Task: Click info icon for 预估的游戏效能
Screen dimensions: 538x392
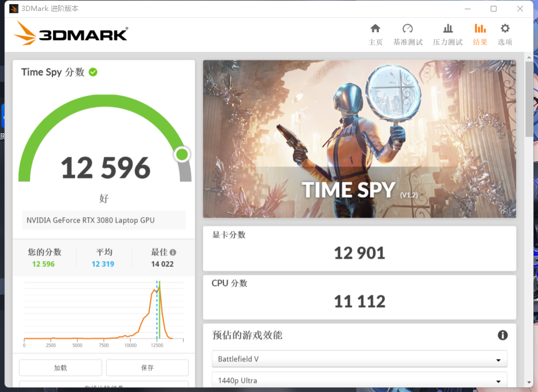Action: (x=503, y=335)
